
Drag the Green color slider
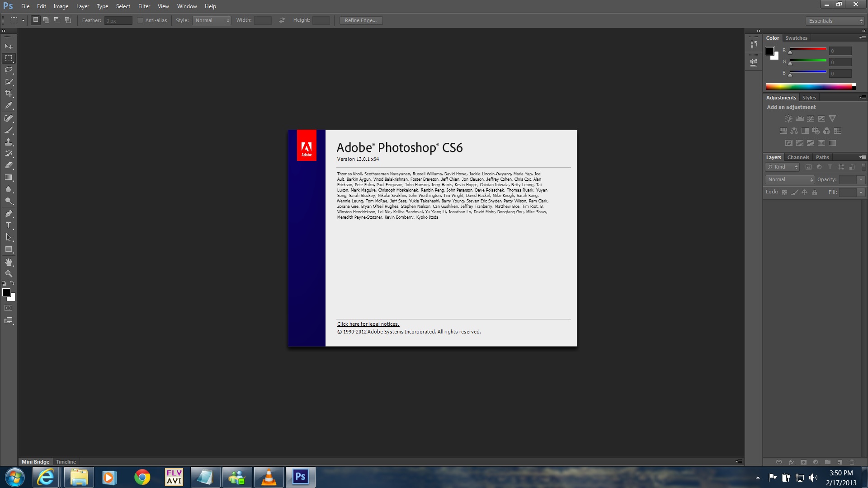[789, 64]
